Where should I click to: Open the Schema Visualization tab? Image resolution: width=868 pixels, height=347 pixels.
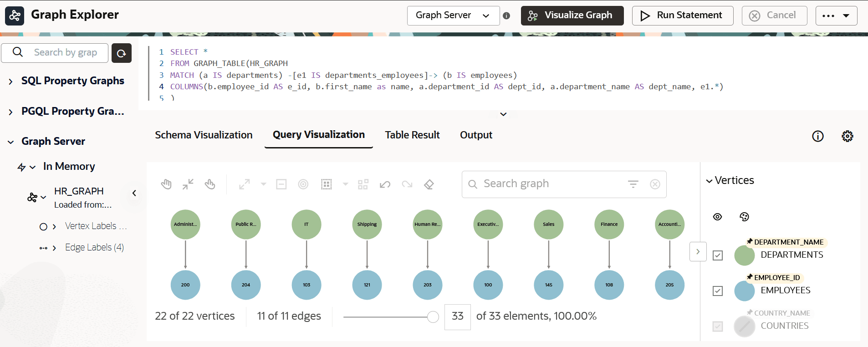click(x=204, y=135)
